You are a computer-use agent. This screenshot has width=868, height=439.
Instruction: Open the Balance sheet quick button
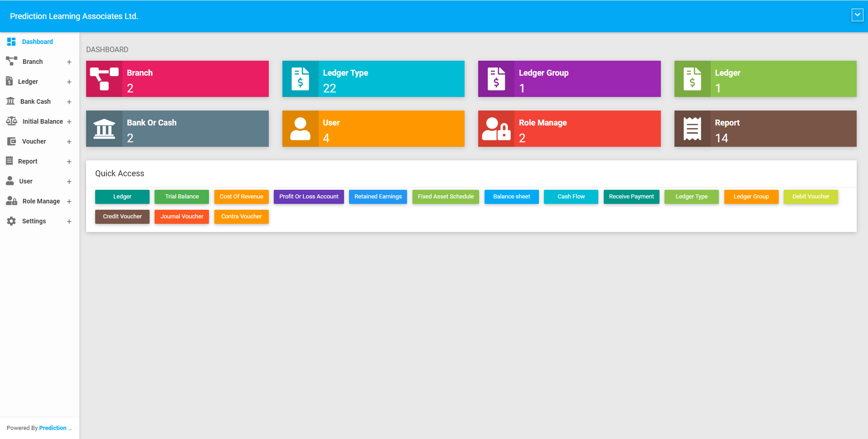tap(512, 197)
